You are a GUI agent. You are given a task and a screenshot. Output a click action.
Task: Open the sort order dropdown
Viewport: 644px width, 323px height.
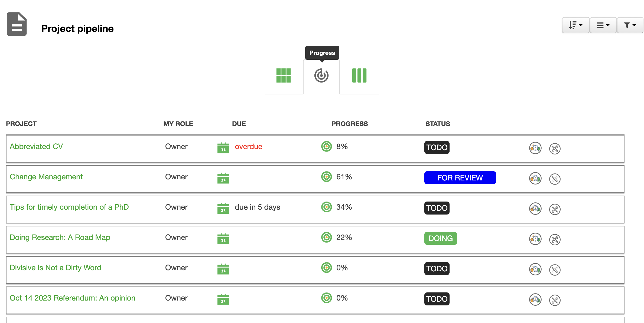[x=575, y=25]
